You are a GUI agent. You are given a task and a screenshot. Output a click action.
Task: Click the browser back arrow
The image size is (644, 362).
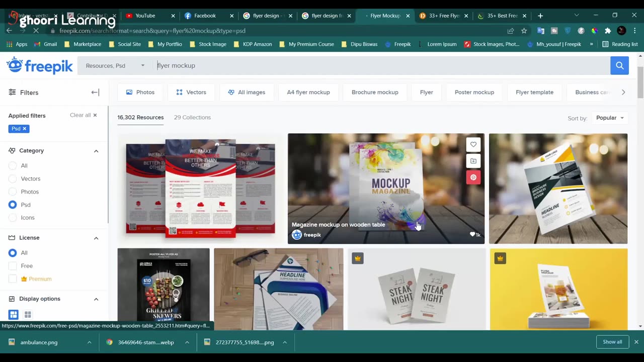pyautogui.click(x=9, y=31)
